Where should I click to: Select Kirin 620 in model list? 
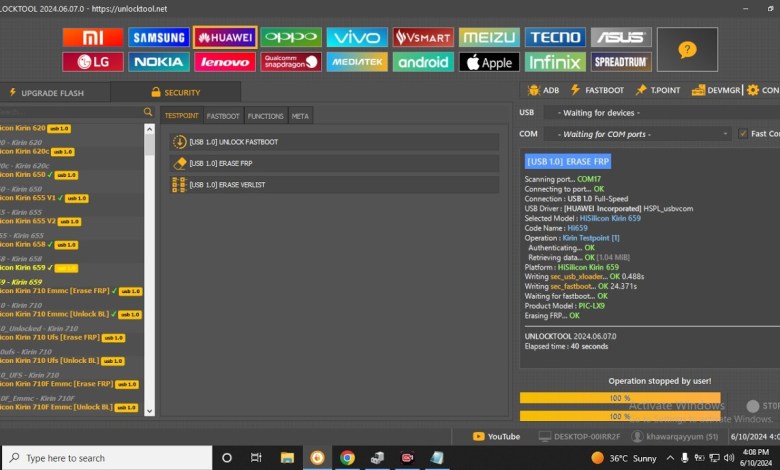pos(36,128)
